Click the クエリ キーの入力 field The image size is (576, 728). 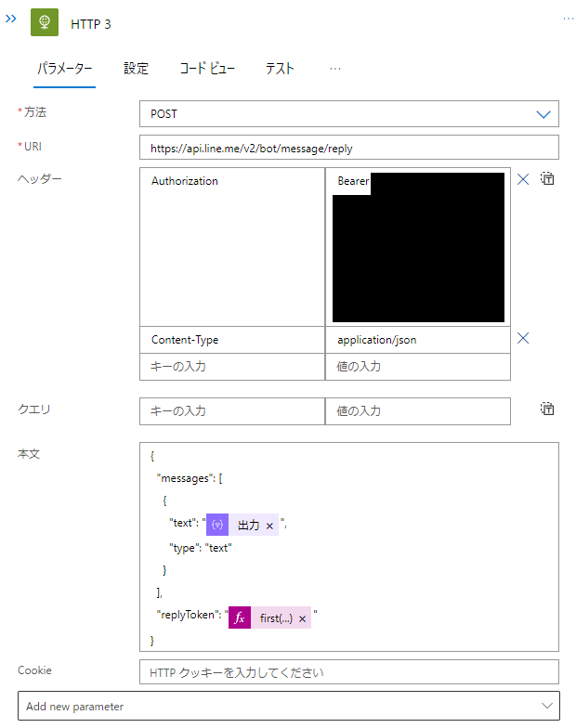[232, 411]
